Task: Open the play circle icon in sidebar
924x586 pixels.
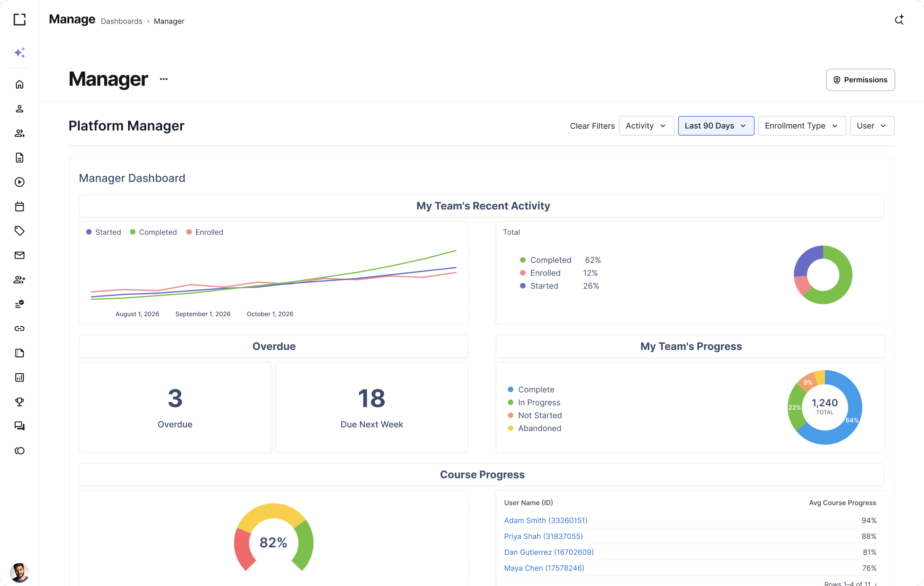Action: [x=19, y=182]
